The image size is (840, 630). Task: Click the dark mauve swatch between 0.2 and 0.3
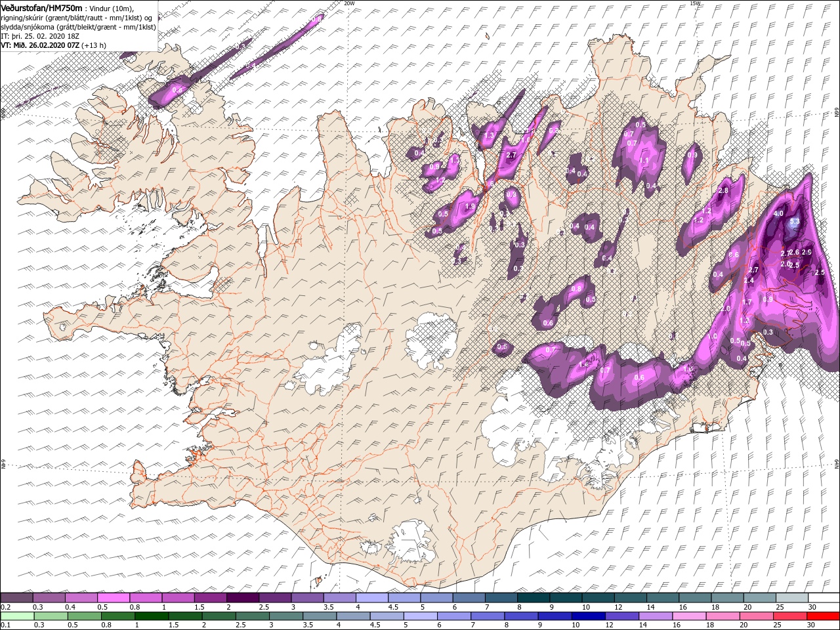click(16, 598)
